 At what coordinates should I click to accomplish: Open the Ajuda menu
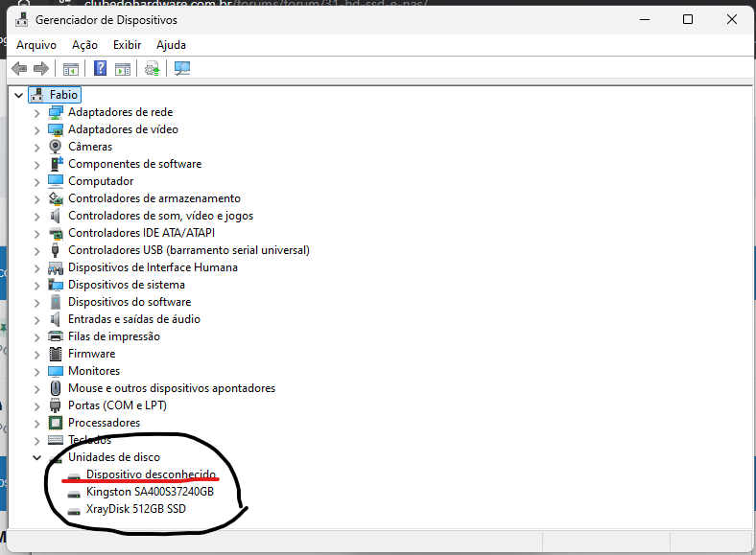pyautogui.click(x=171, y=45)
